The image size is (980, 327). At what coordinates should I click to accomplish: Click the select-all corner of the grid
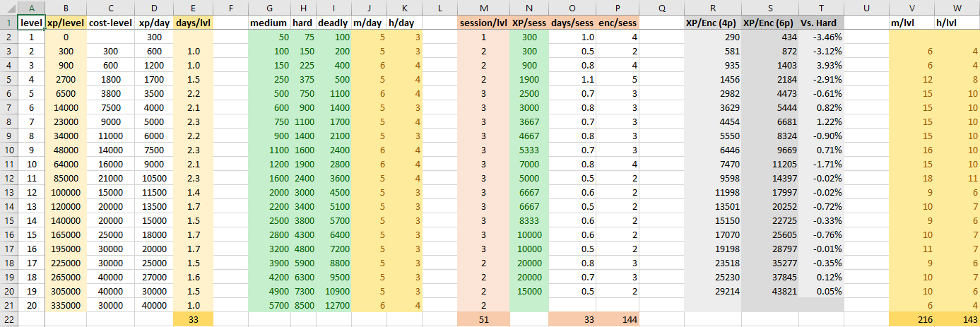(8, 8)
